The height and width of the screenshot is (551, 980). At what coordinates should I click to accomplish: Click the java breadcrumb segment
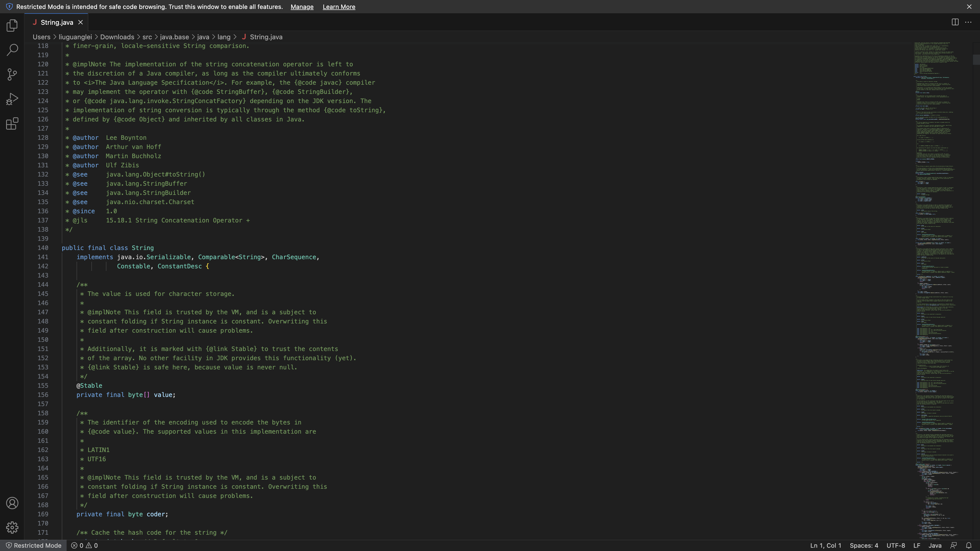point(203,37)
